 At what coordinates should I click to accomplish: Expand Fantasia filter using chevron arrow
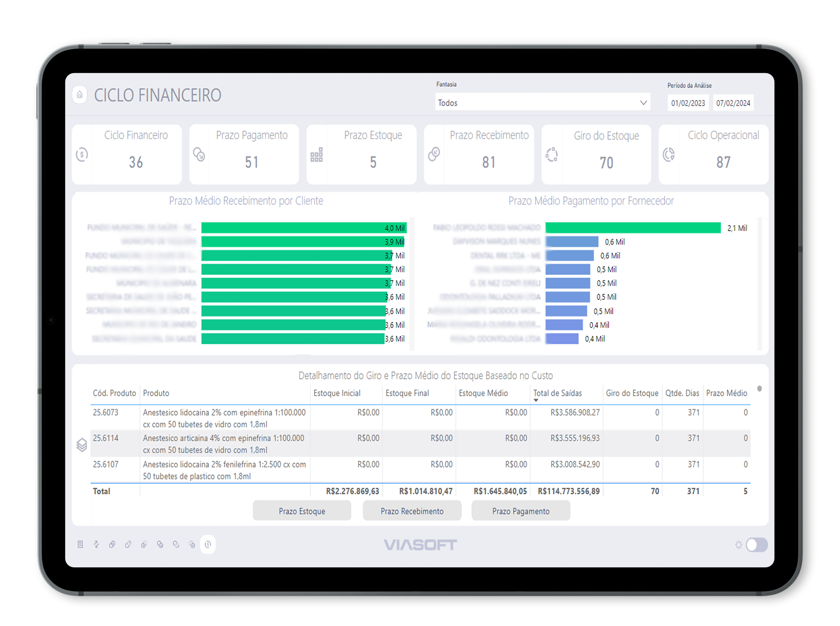(643, 103)
